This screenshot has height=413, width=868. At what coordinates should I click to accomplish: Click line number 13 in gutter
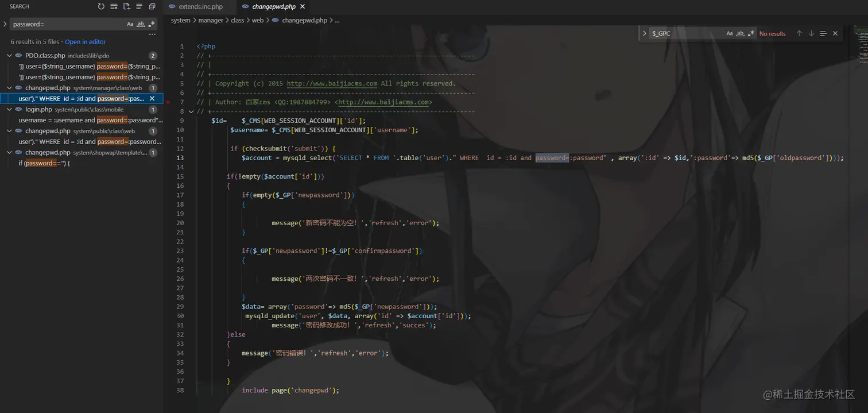(180, 158)
